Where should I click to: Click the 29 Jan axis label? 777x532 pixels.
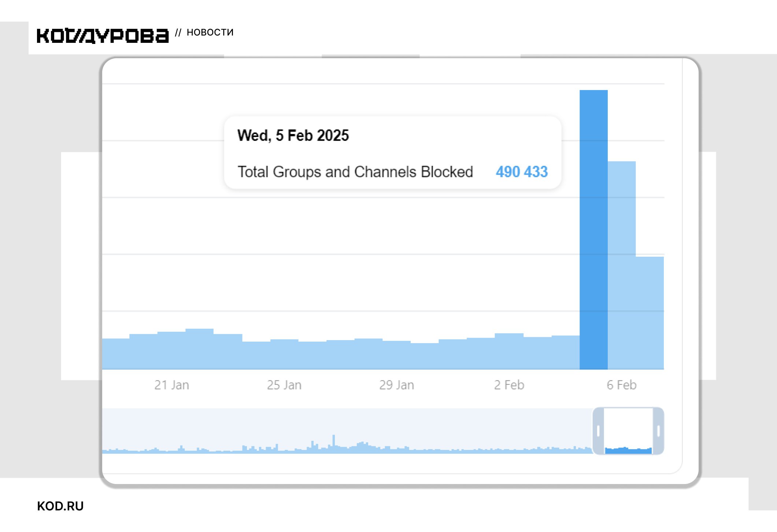[x=396, y=385]
